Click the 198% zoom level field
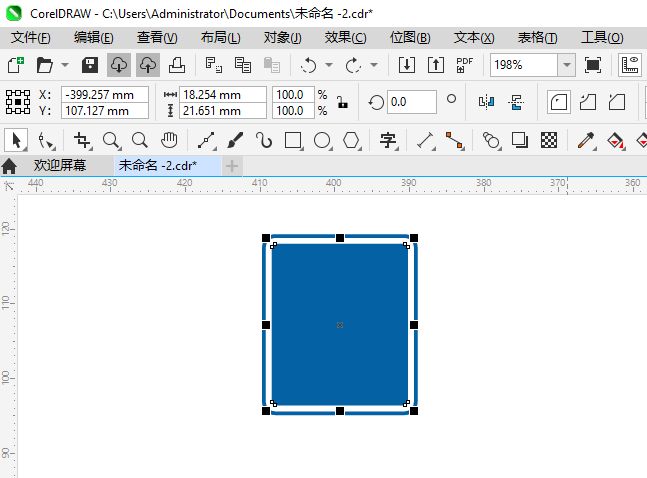The height and width of the screenshot is (478, 647). [x=524, y=65]
